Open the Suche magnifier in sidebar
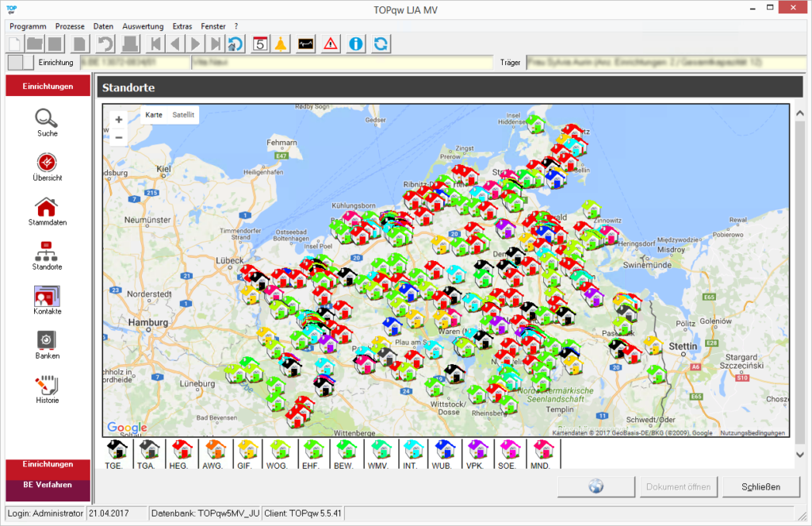Viewport: 812px width, 526px height. tap(47, 119)
